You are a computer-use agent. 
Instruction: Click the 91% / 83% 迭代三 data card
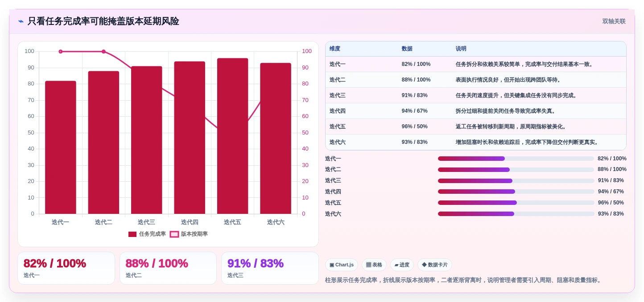(x=270, y=268)
